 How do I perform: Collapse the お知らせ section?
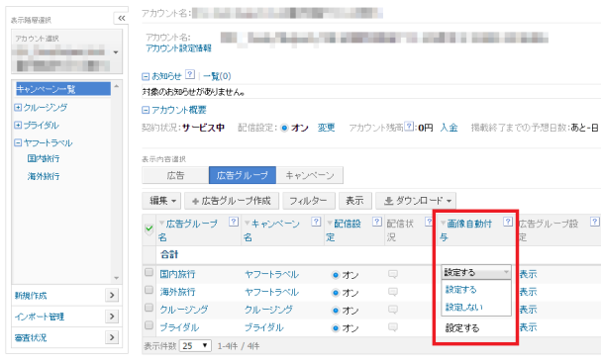coord(146,76)
